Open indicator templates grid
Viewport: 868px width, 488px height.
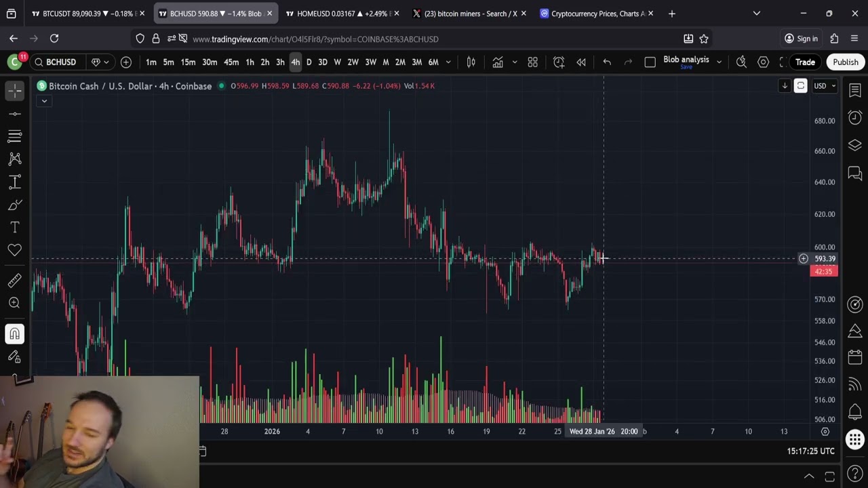coord(533,62)
